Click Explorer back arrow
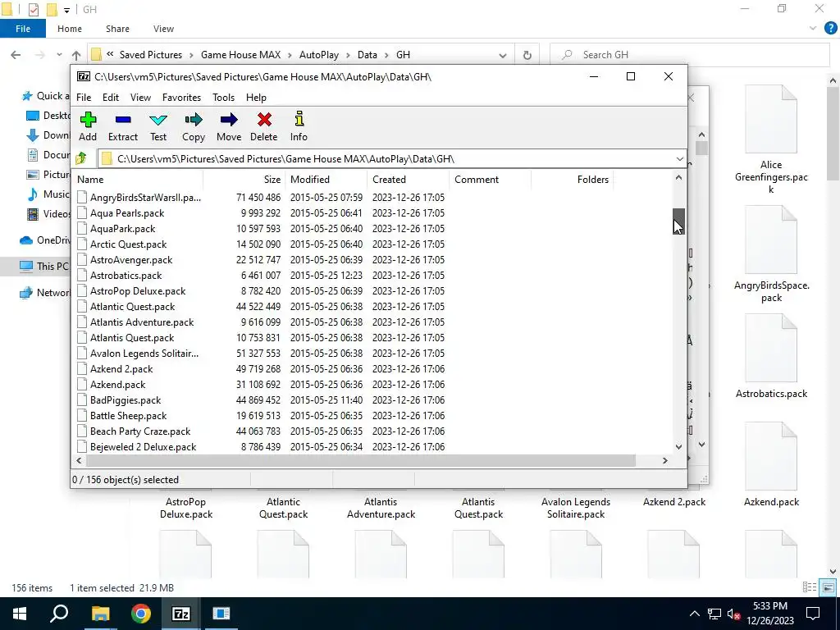Screen dimensions: 840x630 pyautogui.click(x=16, y=55)
